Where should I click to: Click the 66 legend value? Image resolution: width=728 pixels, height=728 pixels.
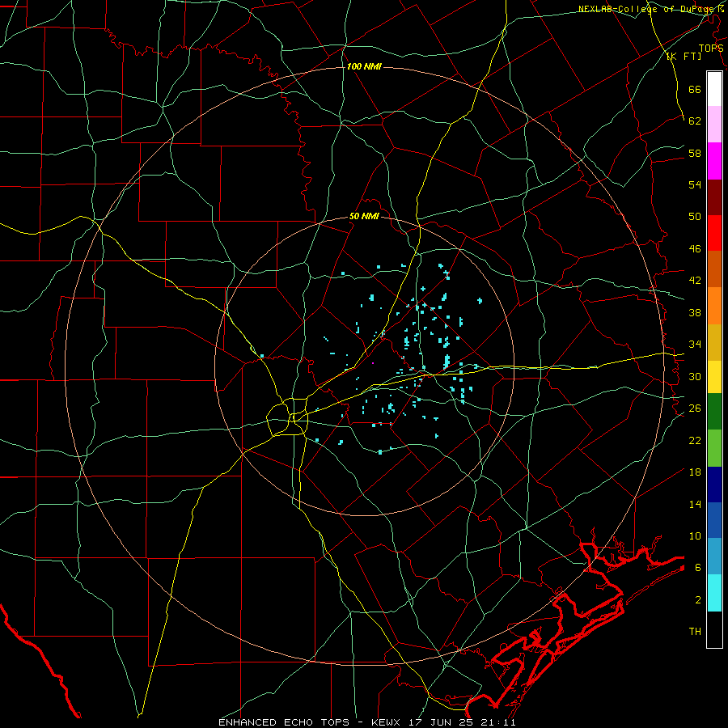pos(695,89)
